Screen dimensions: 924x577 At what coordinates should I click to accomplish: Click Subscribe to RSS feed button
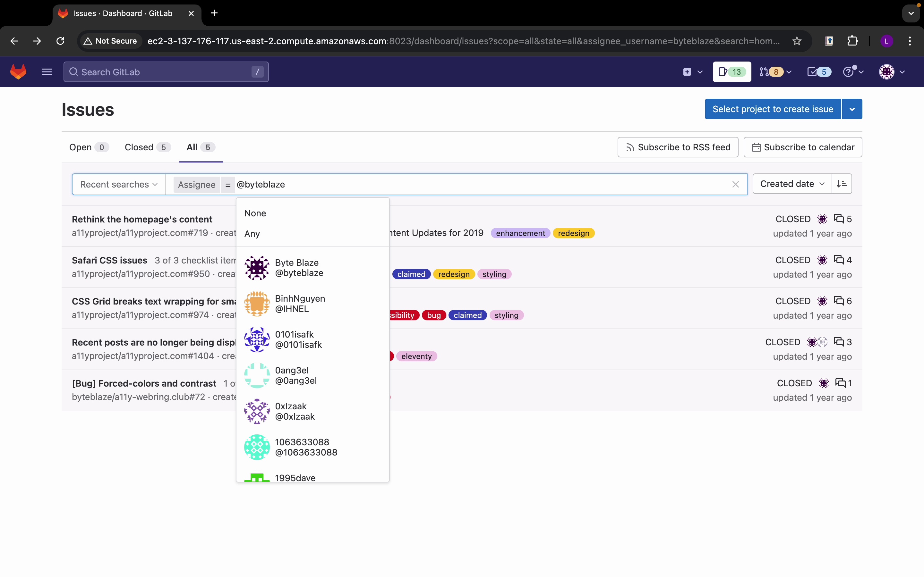[678, 147]
